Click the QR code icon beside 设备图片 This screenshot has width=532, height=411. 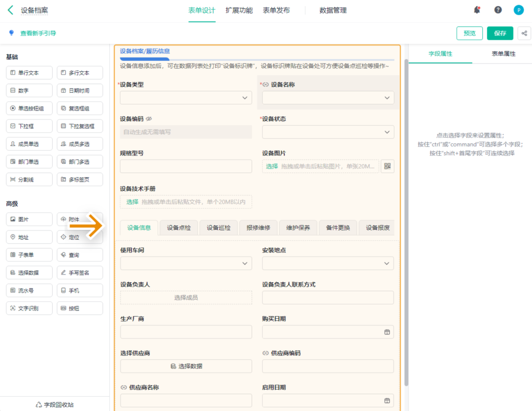pos(387,166)
